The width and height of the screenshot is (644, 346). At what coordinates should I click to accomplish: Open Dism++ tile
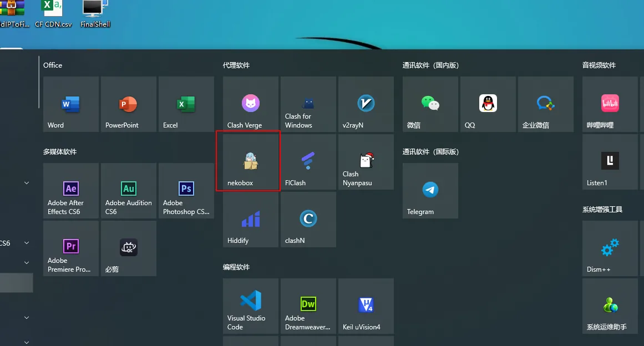(x=610, y=248)
